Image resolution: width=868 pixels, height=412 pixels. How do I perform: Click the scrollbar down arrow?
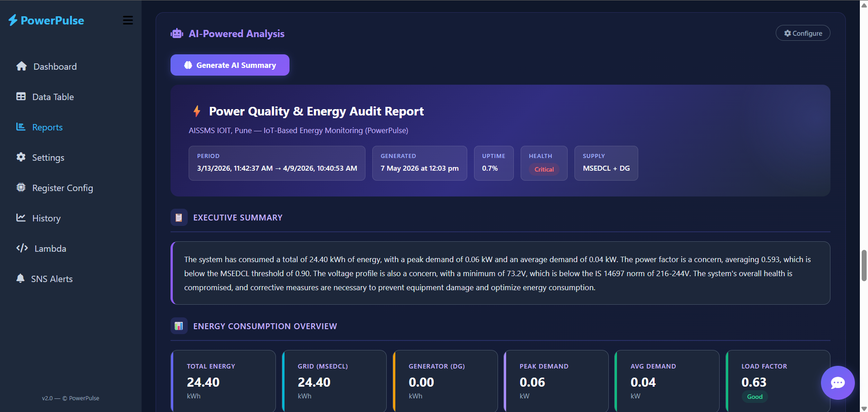point(864,408)
